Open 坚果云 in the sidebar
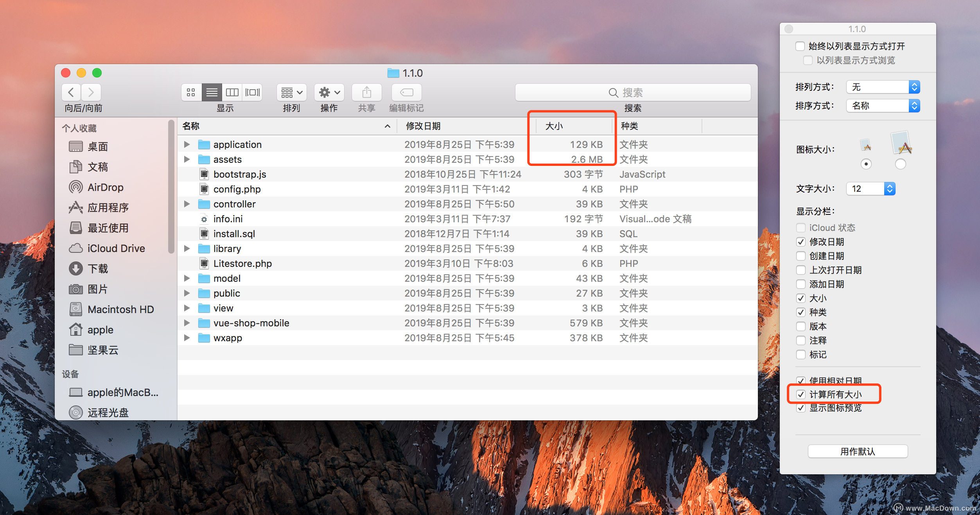This screenshot has height=515, width=980. coord(93,350)
